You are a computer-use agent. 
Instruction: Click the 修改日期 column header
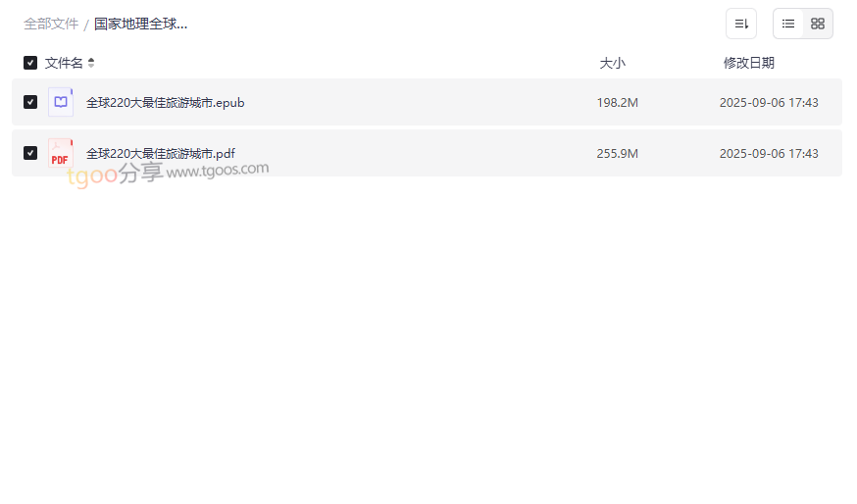click(x=749, y=63)
